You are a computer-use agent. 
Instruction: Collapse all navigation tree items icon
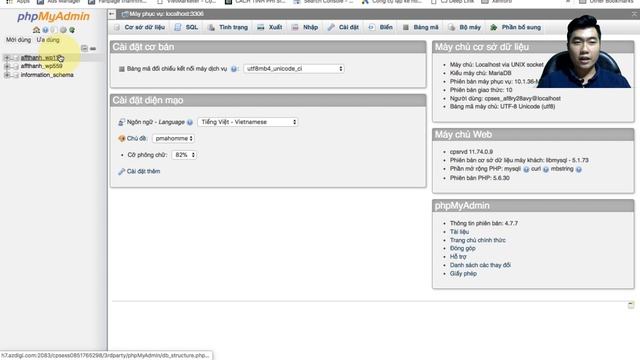[x=84, y=48]
